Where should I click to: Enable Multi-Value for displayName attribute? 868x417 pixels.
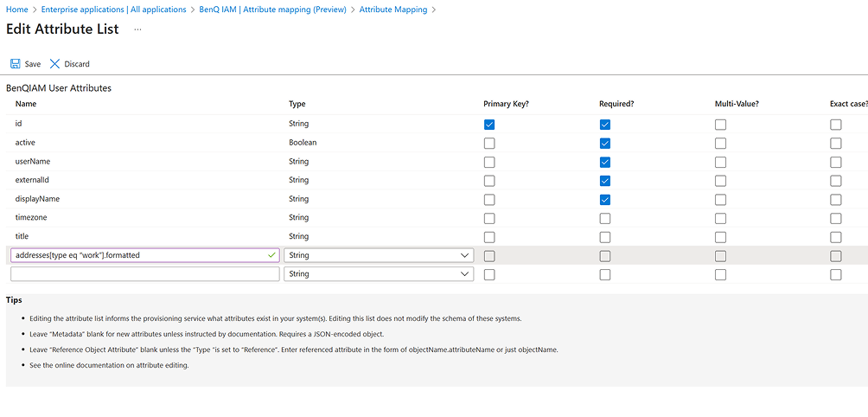coord(720,199)
